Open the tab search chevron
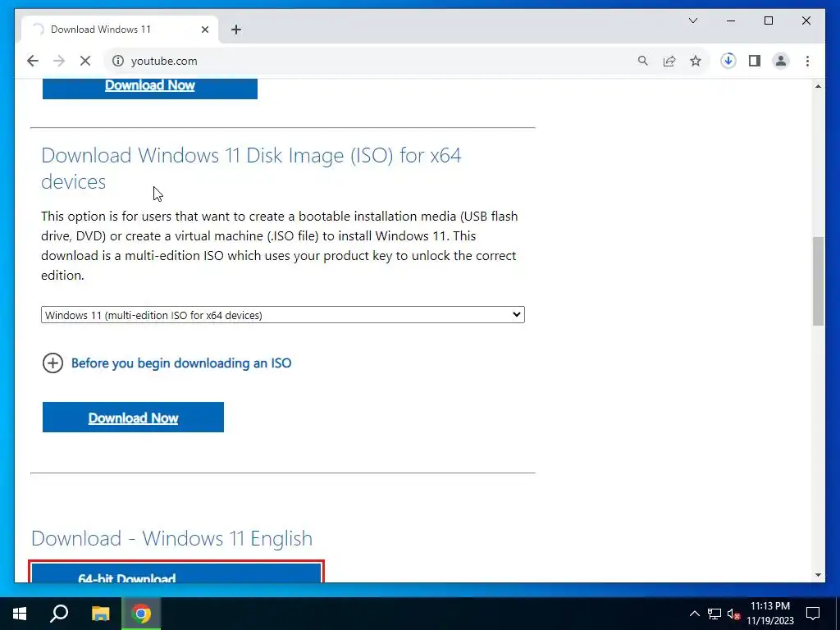The height and width of the screenshot is (630, 840). click(x=693, y=21)
